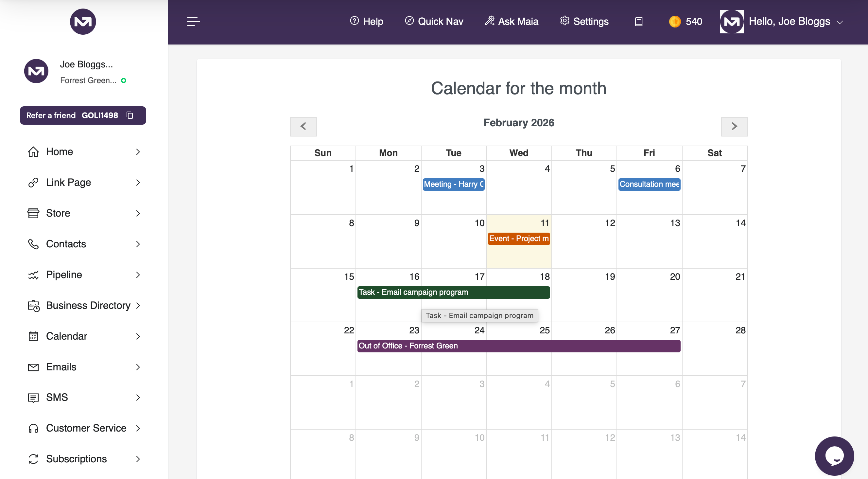Click the February 2026 month heading
Viewport: 868px width, 479px height.
point(519,123)
